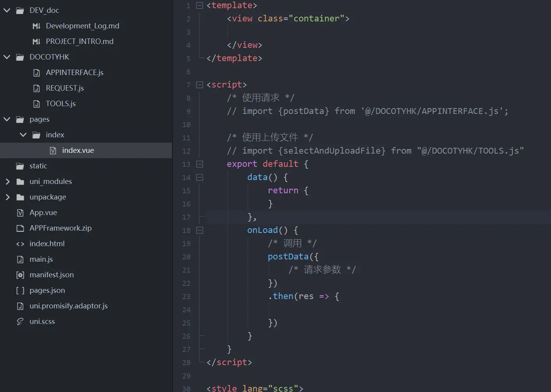Click the SCSS icon beside uni.scss
This screenshot has height=392, width=551.
(x=20, y=322)
